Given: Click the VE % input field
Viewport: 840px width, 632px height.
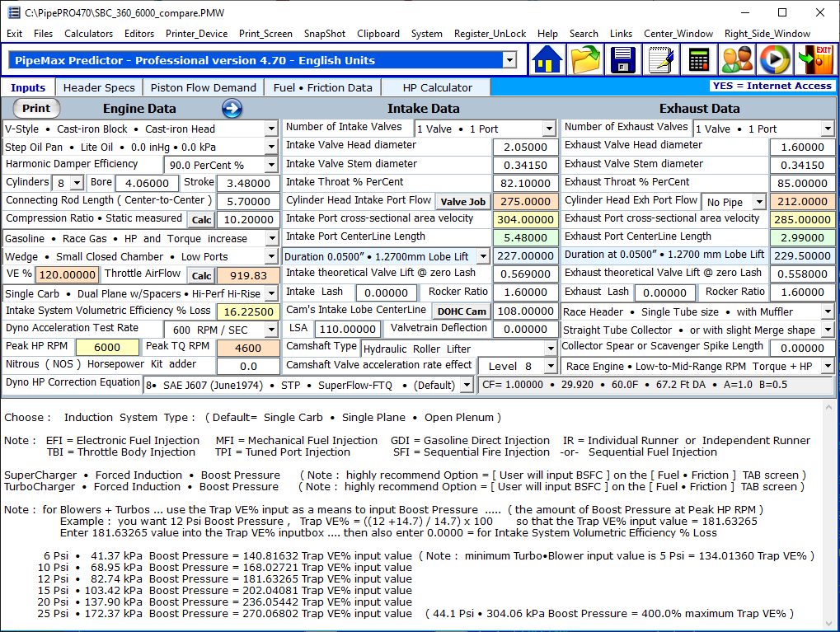Looking at the screenshot, I should coord(67,275).
